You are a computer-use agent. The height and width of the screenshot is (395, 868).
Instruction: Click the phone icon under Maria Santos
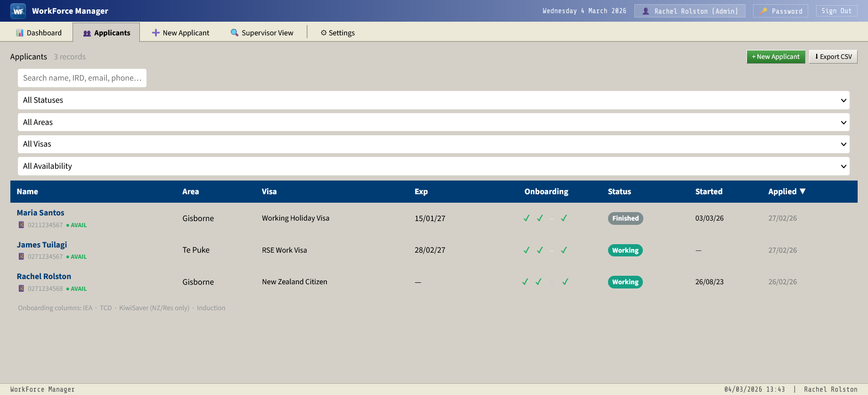[x=21, y=225]
